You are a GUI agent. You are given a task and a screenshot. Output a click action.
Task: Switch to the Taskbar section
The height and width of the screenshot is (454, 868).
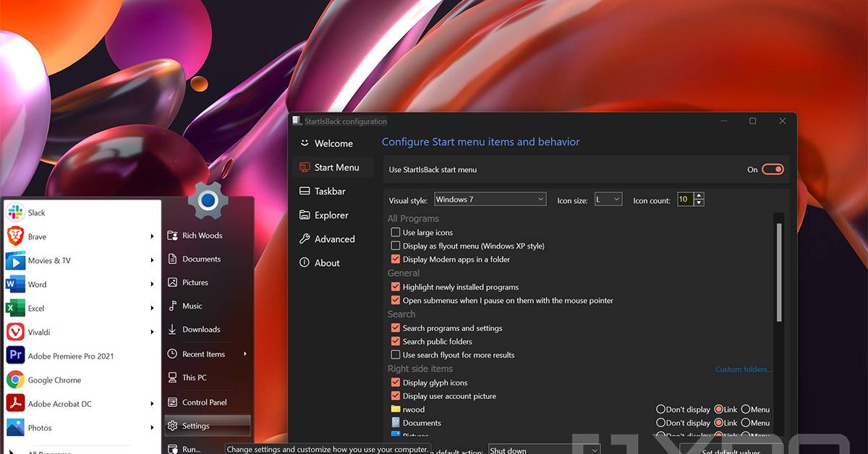(330, 191)
